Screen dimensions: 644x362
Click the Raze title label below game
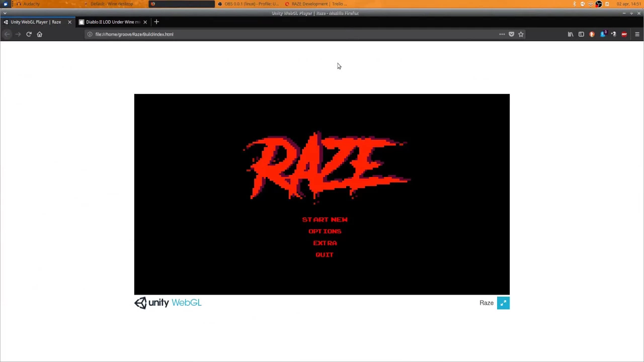click(x=487, y=303)
